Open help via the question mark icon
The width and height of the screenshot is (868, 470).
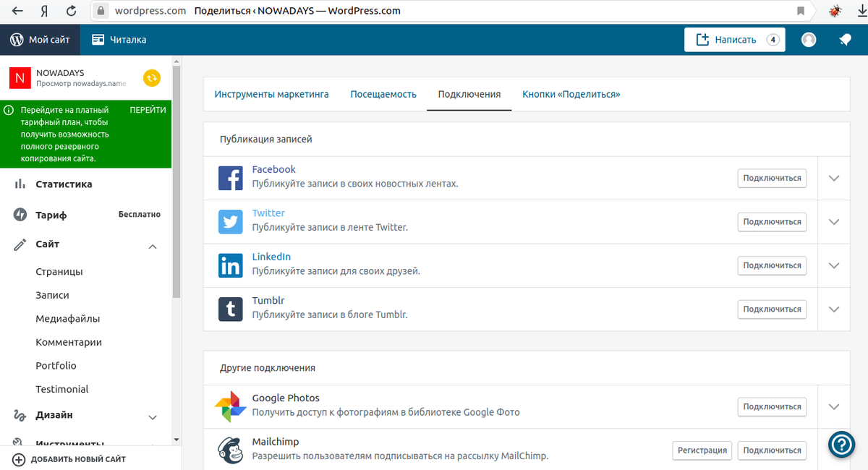point(841,445)
